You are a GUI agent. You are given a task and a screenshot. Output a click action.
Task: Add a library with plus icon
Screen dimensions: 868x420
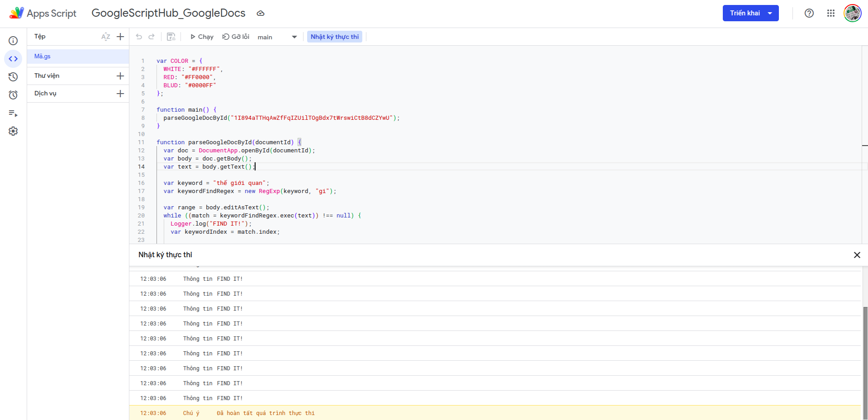(120, 76)
